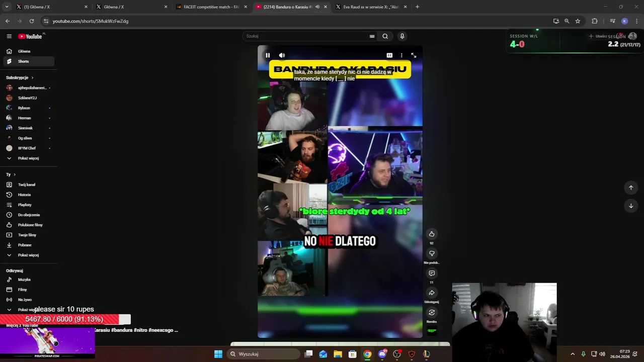Open Twój kanał in the sidebar

click(x=29, y=185)
